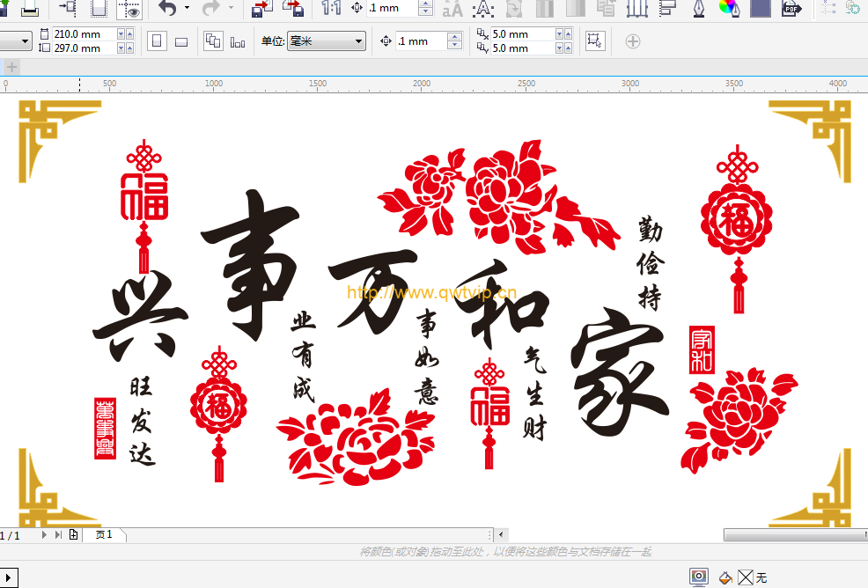868x588 pixels.
Task: Open the page size preset dropdown
Action: pyautogui.click(x=25, y=41)
